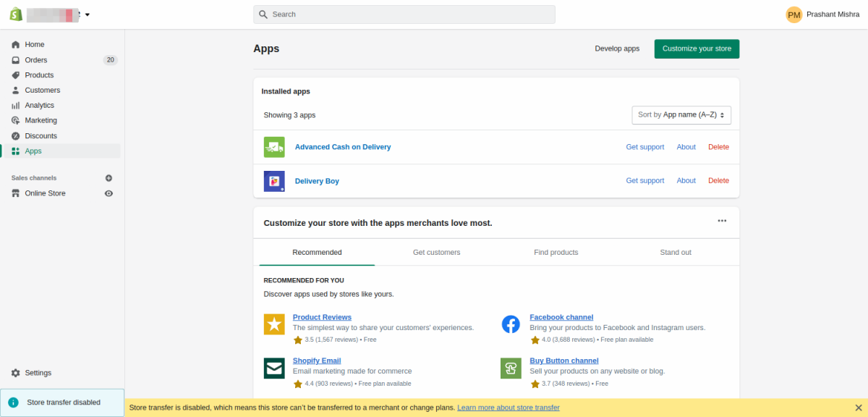Open the Delivery Boy app link
868x417 pixels.
317,181
